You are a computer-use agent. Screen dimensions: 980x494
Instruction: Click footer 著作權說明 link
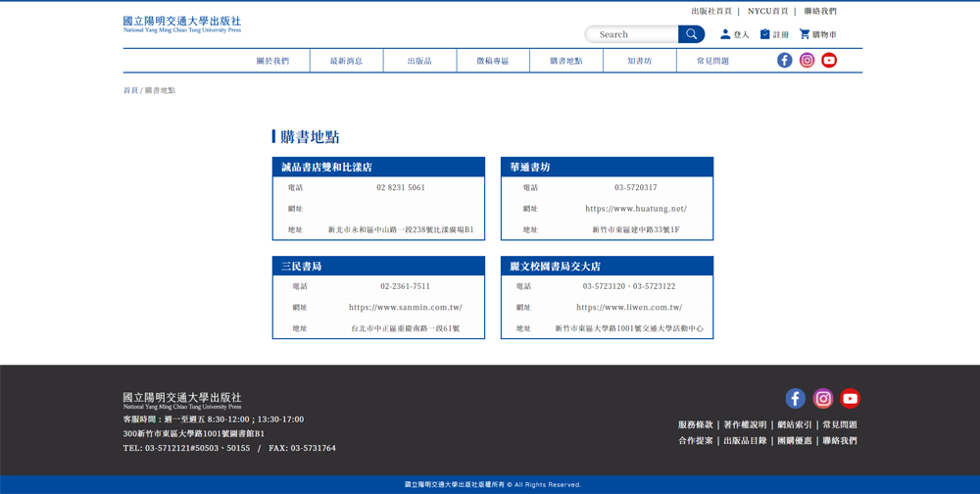click(745, 424)
